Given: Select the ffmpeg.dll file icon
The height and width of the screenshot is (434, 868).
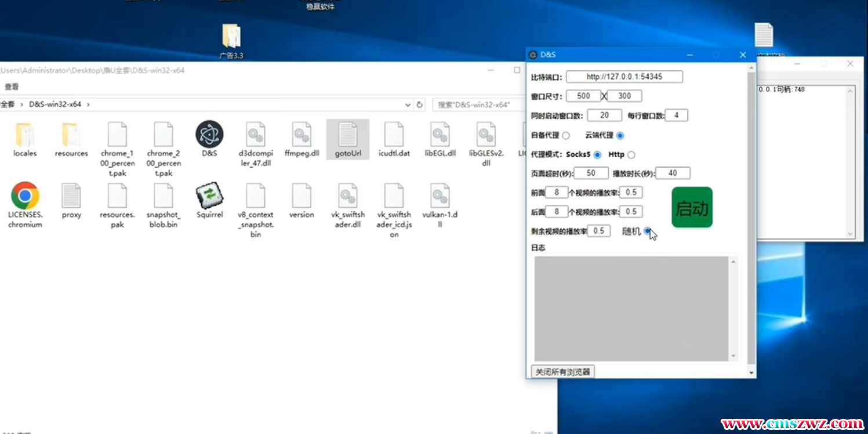Looking at the screenshot, I should click(302, 135).
